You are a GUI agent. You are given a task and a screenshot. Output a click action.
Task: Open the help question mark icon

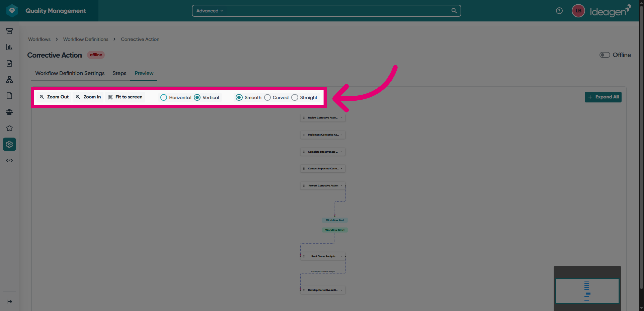point(559,11)
